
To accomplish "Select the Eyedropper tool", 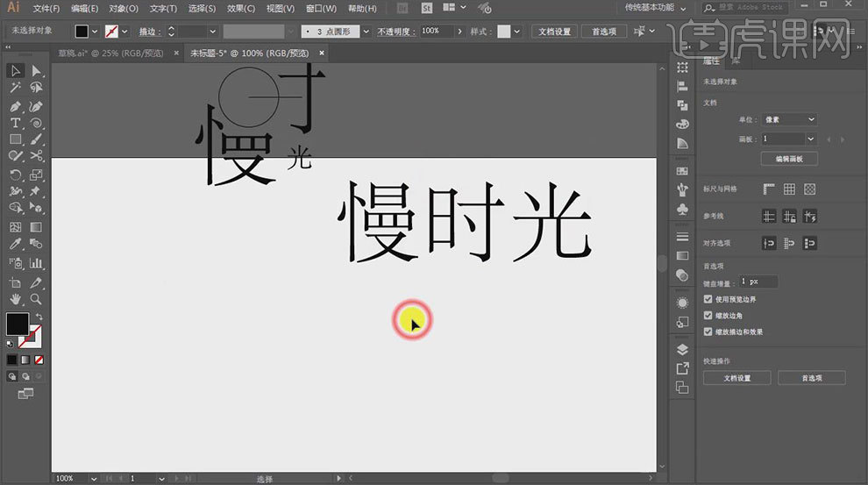I will [x=16, y=244].
